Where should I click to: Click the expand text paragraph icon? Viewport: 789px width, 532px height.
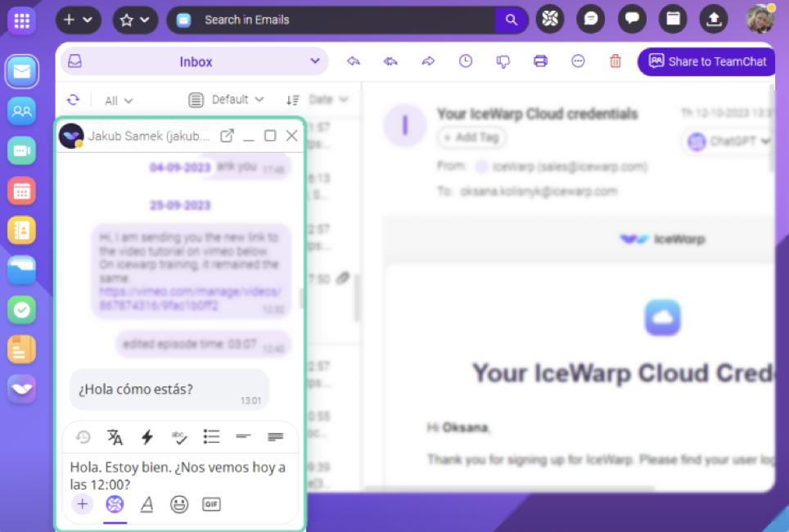pyautogui.click(x=275, y=436)
